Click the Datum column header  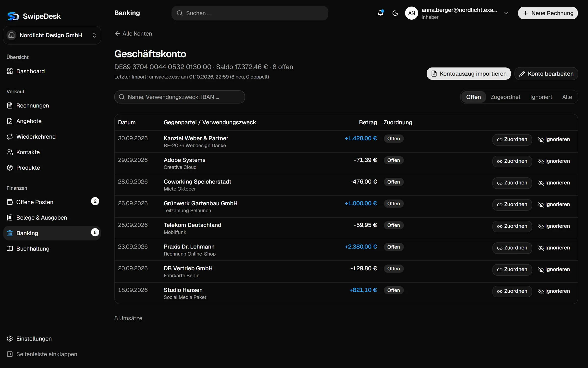coord(127,122)
